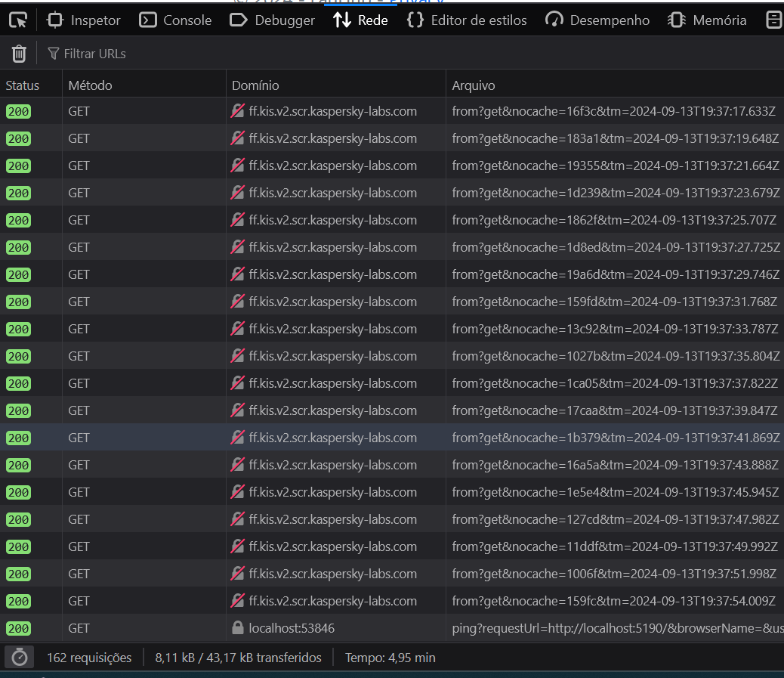Screen dimensions: 784x678
Task: Click lock icon beside localhost:53846
Action: (237, 627)
